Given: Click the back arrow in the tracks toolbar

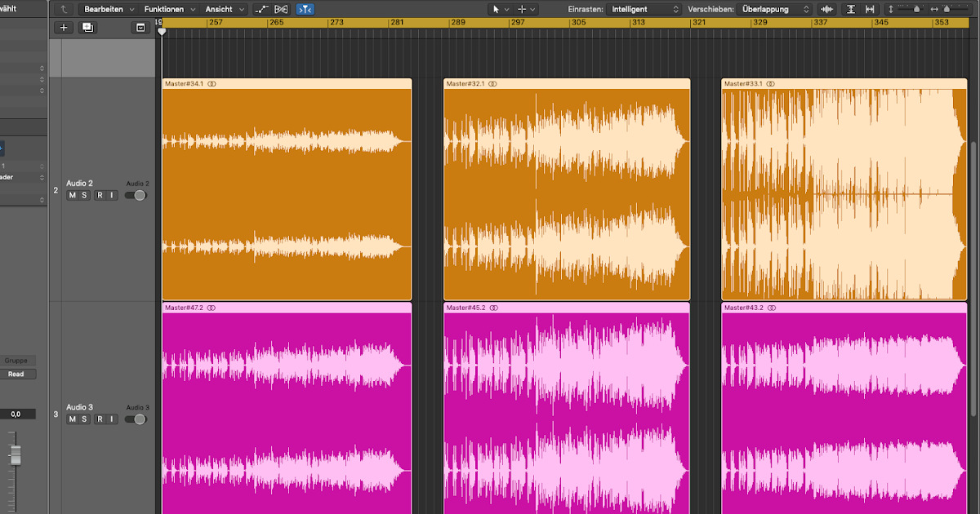Looking at the screenshot, I should point(65,9).
